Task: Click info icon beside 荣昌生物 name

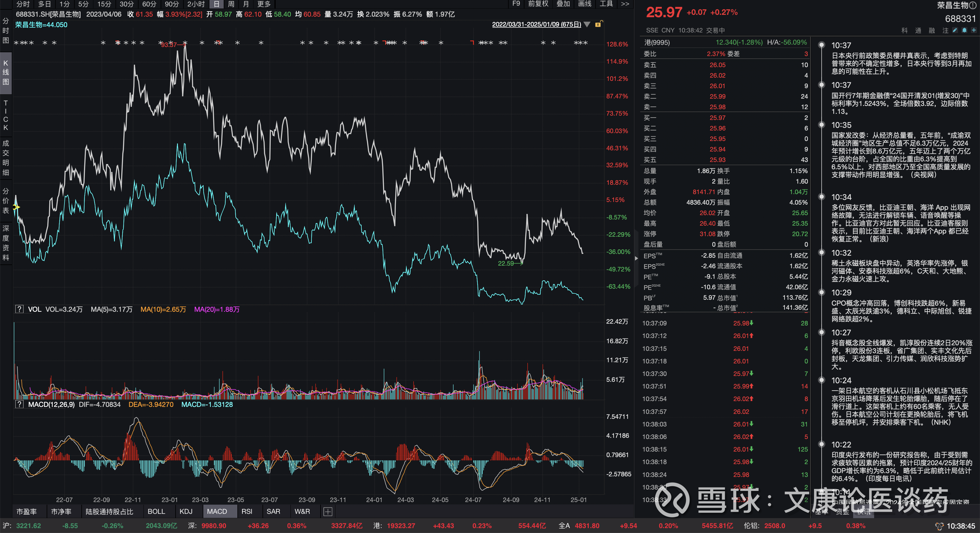Action: tap(973, 5)
